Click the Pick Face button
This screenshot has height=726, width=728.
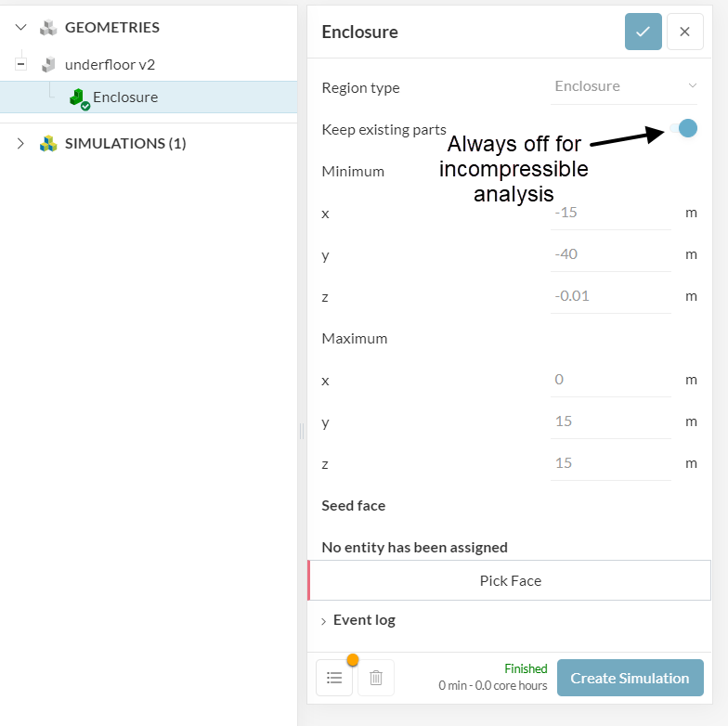510,581
